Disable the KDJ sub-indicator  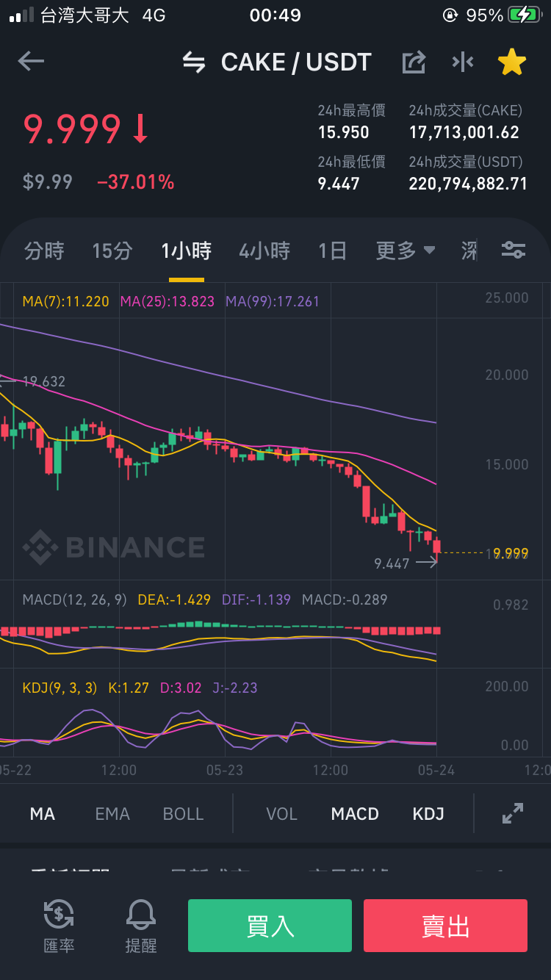(428, 814)
